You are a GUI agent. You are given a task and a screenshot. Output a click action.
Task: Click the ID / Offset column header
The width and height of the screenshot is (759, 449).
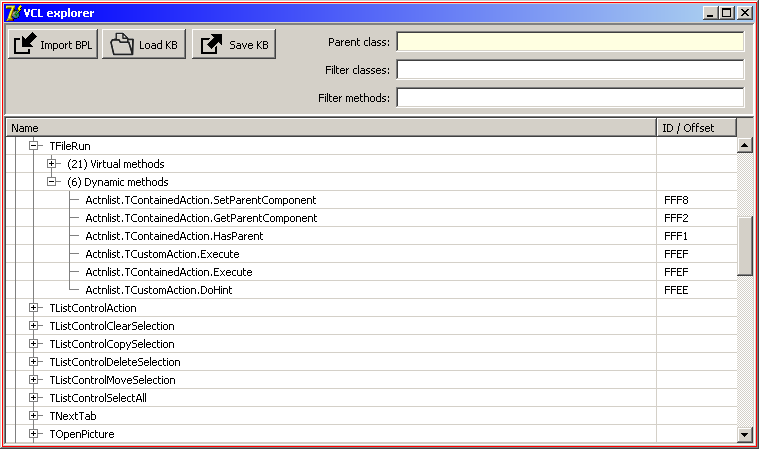pos(697,128)
